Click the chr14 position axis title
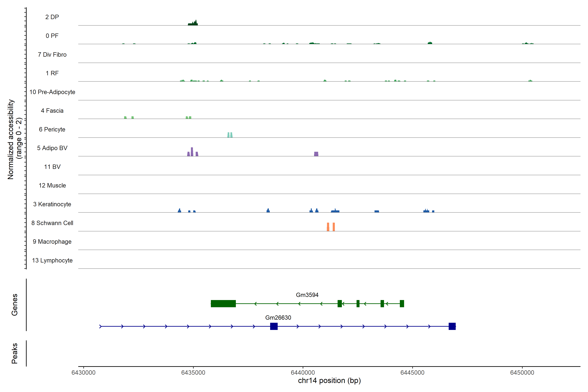 click(329, 381)
